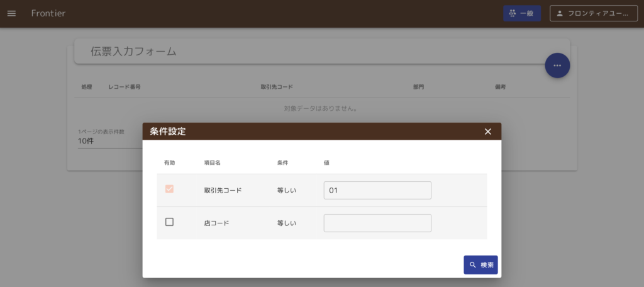
Task: Uncheck the 取引先コード enabled checkbox
Action: [x=169, y=189]
